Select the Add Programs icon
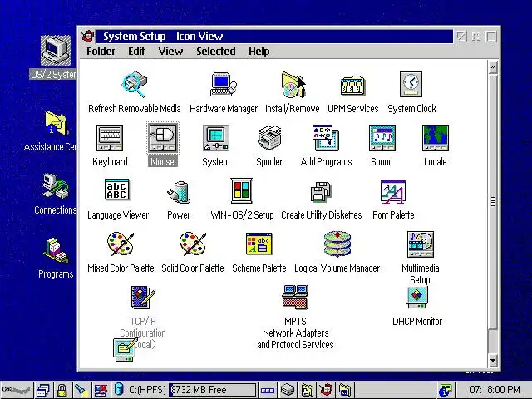Image resolution: width=532 pixels, height=399 pixels. (326, 138)
